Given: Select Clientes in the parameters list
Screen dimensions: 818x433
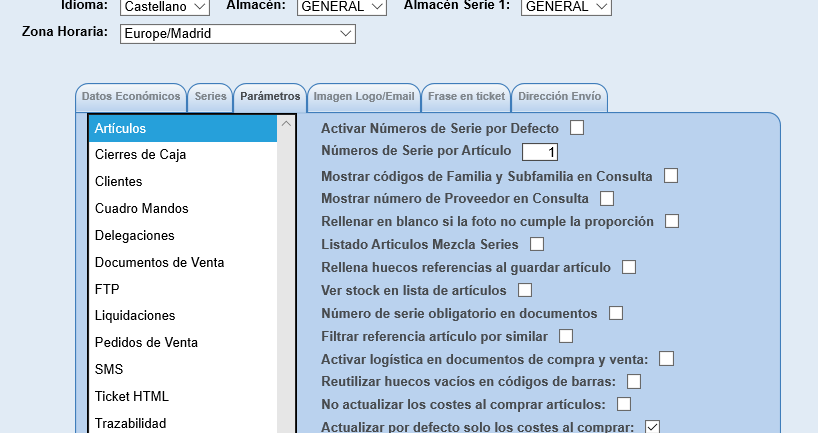Looking at the screenshot, I should 183,182.
